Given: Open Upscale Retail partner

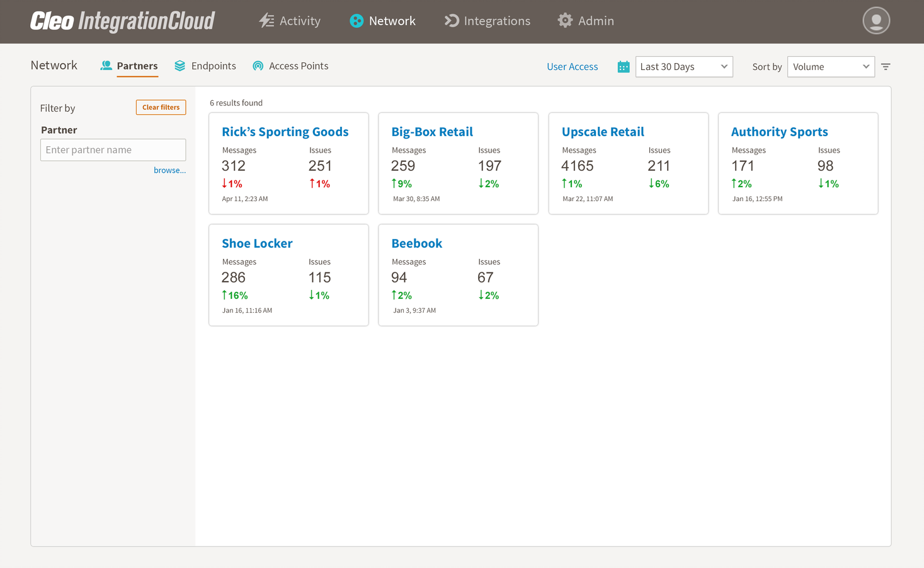Looking at the screenshot, I should pyautogui.click(x=603, y=132).
